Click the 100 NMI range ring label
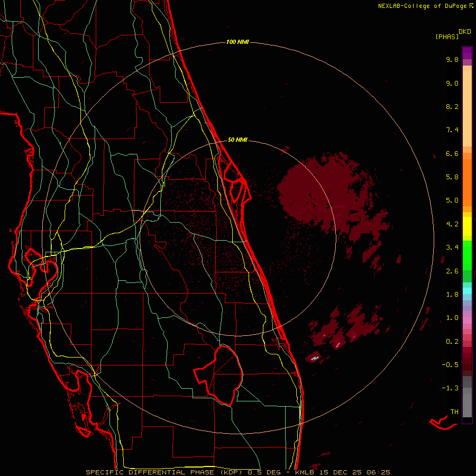Screen dimensions: 476x476 pos(237,42)
